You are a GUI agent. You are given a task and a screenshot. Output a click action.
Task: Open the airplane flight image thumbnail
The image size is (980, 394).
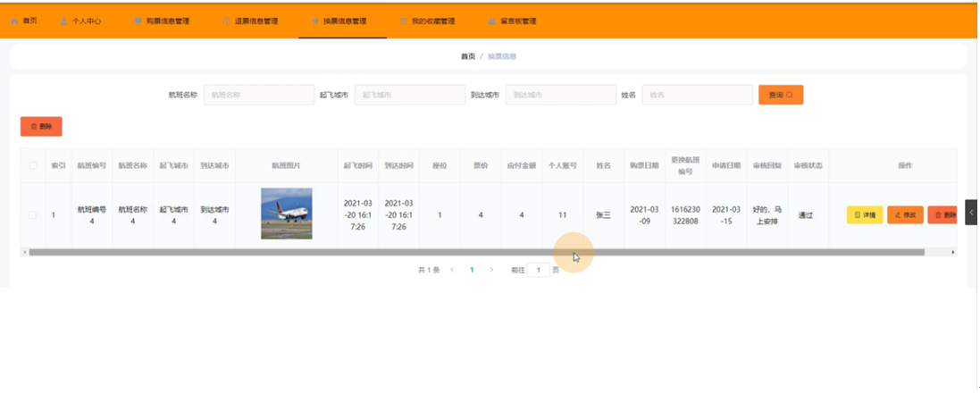tap(286, 214)
